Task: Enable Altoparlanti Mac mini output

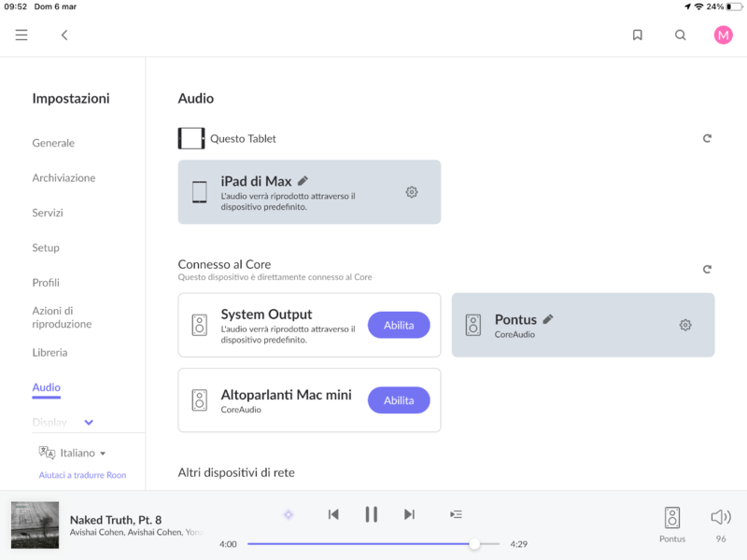Action: pyautogui.click(x=399, y=400)
